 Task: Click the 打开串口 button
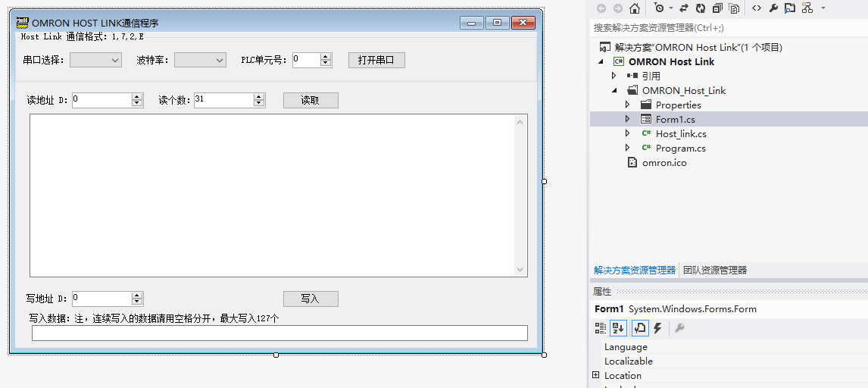pos(376,60)
